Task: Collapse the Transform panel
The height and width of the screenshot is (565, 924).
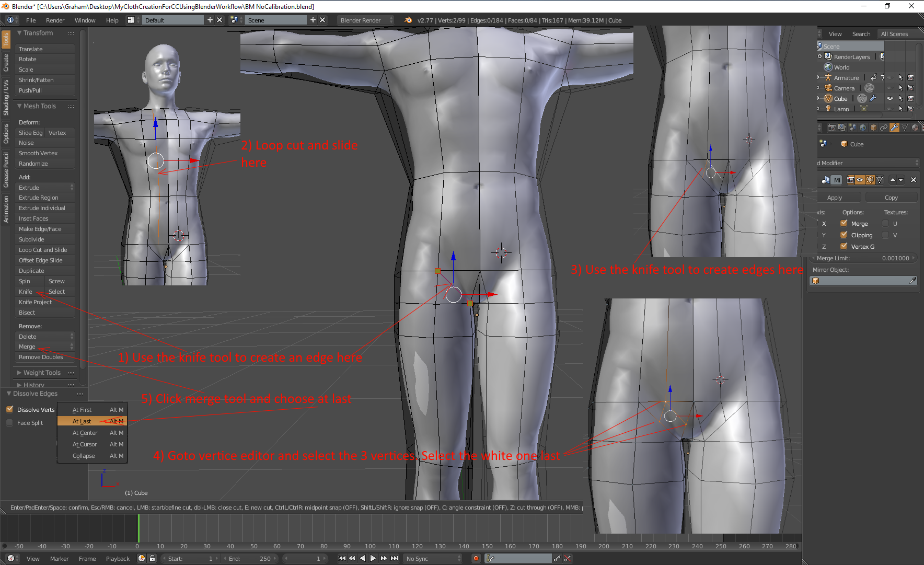Action: click(19, 33)
